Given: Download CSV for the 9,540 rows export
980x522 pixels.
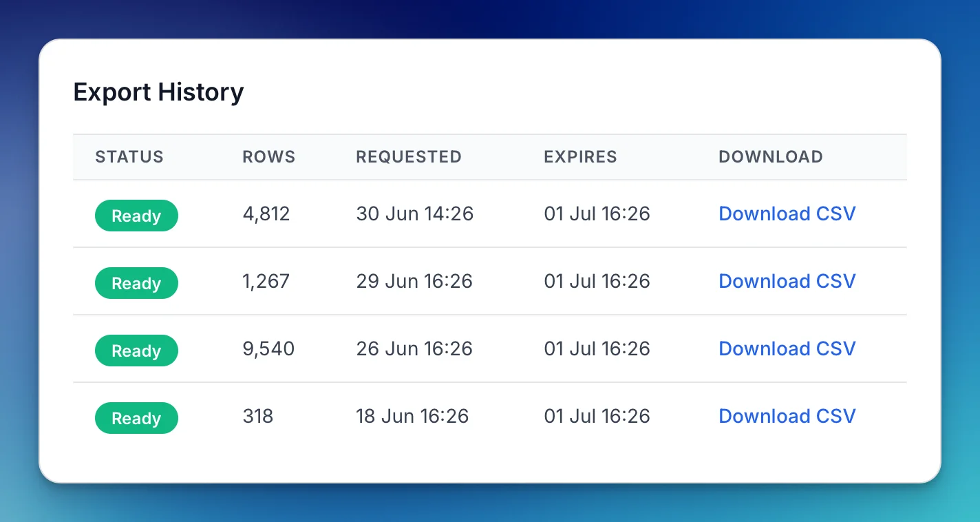Looking at the screenshot, I should pyautogui.click(x=787, y=348).
